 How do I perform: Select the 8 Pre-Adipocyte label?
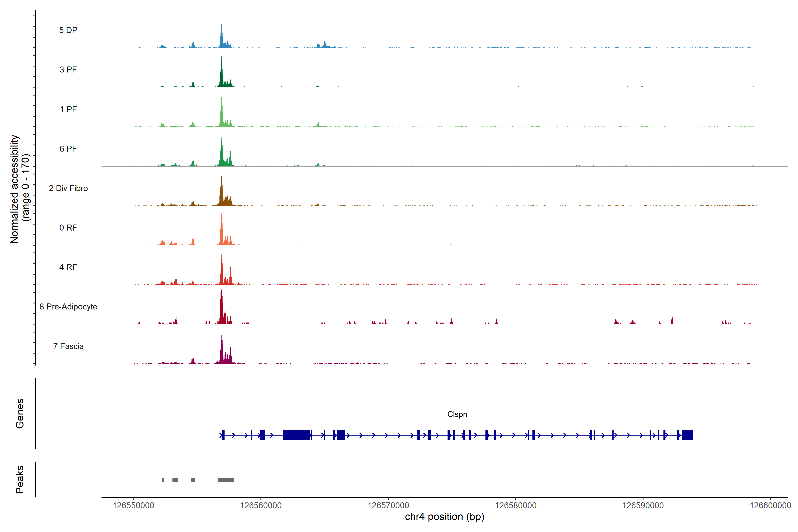click(x=68, y=307)
